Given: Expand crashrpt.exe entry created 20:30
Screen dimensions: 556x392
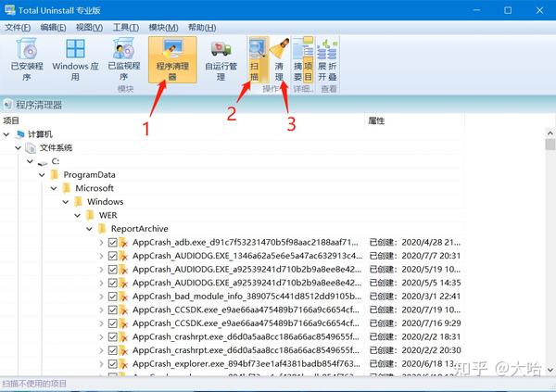Looking at the screenshot, I should [x=101, y=350].
